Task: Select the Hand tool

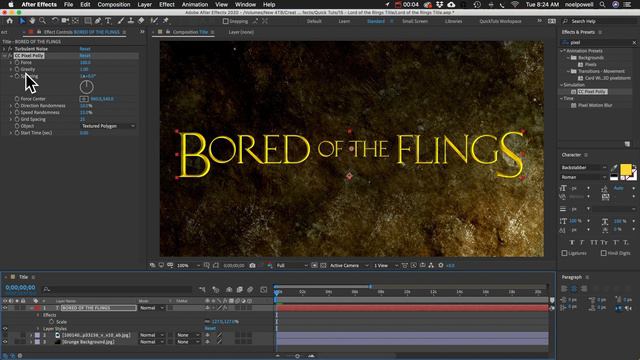Action: [x=32, y=21]
